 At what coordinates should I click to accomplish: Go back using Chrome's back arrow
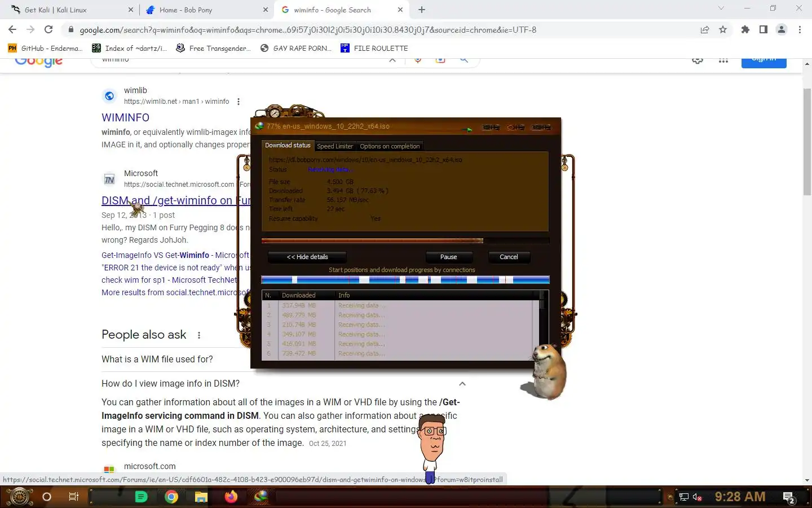tap(12, 29)
